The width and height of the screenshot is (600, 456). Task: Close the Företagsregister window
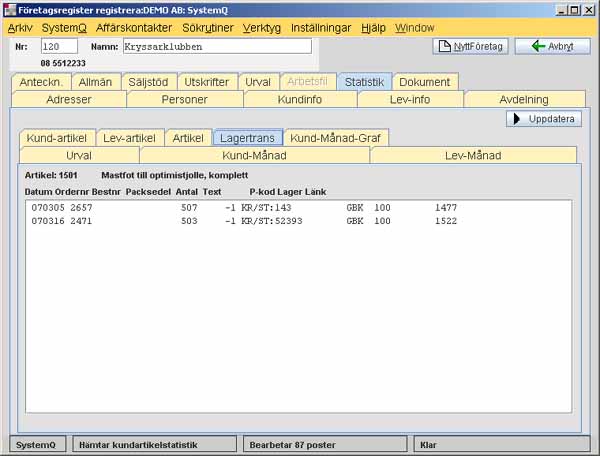click(589, 10)
